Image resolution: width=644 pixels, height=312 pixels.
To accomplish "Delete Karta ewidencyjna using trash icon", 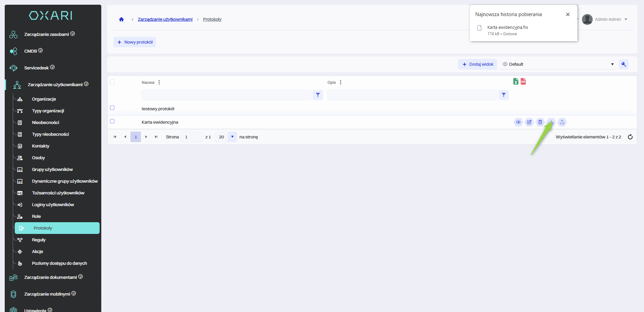I will click(x=540, y=122).
